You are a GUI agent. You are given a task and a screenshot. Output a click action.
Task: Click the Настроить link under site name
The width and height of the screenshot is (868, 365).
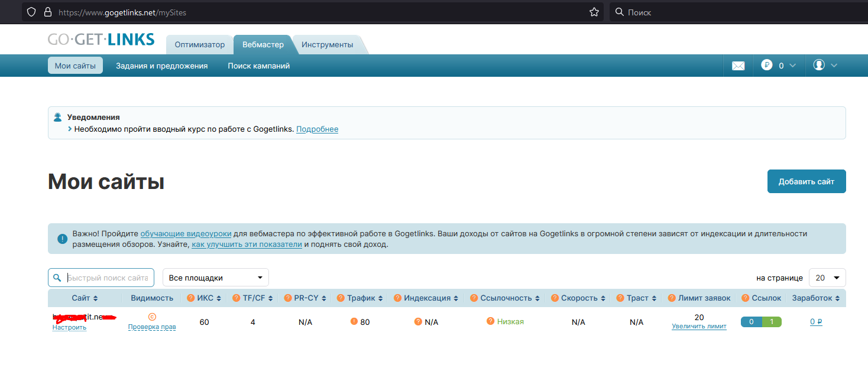click(x=69, y=327)
